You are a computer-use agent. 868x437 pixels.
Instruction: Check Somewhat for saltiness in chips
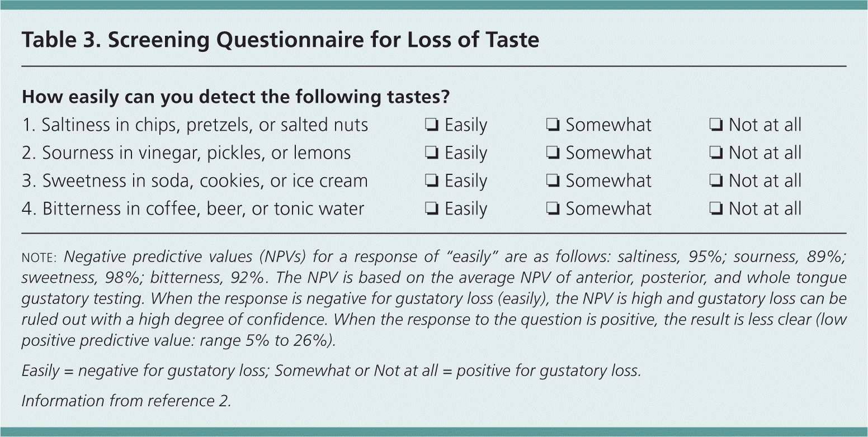552,125
